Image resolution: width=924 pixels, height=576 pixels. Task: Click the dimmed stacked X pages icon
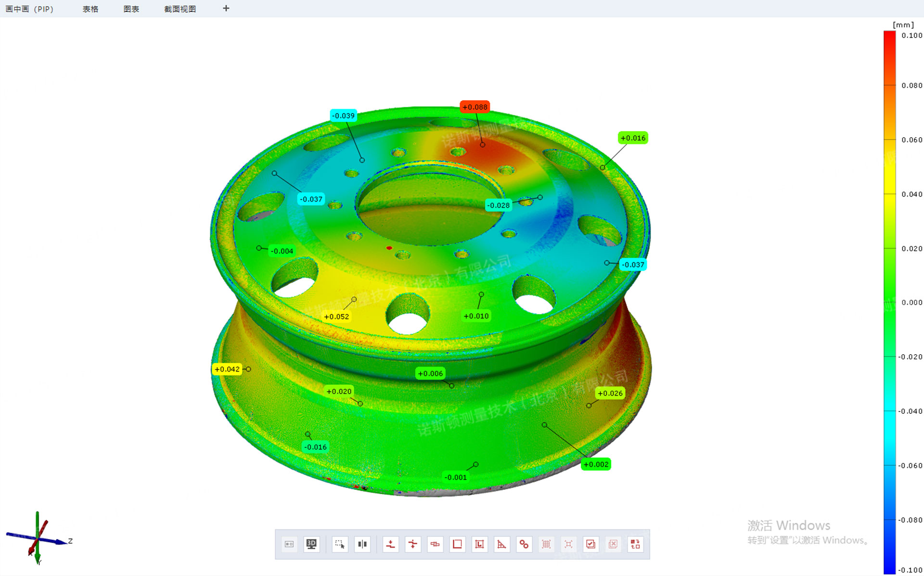(613, 544)
